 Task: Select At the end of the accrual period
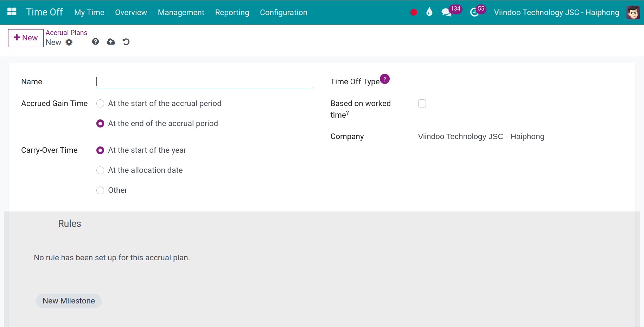click(100, 124)
